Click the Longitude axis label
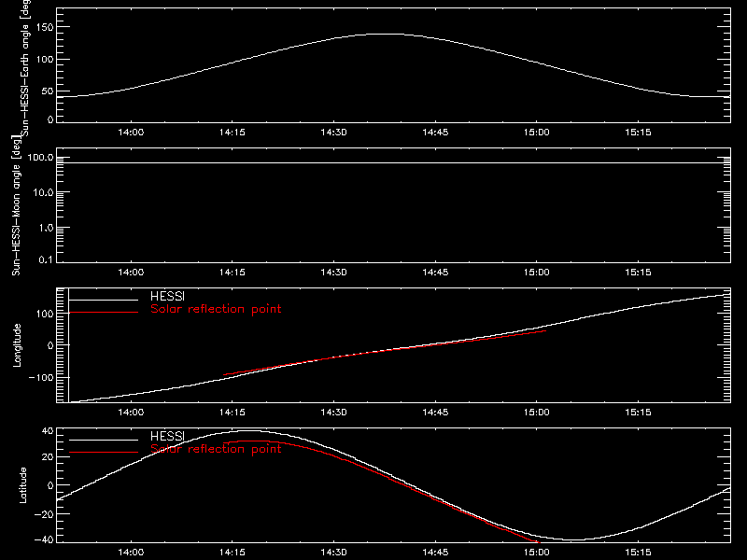This screenshot has width=747, height=560. click(17, 345)
